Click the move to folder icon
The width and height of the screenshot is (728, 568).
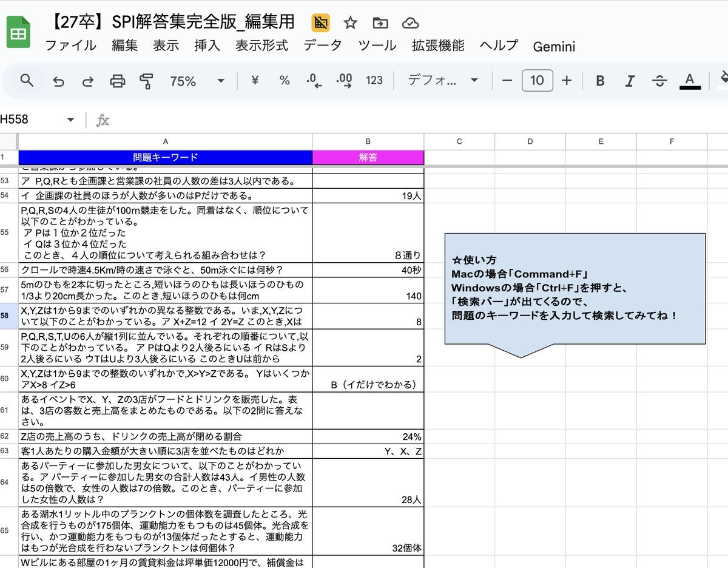(380, 23)
